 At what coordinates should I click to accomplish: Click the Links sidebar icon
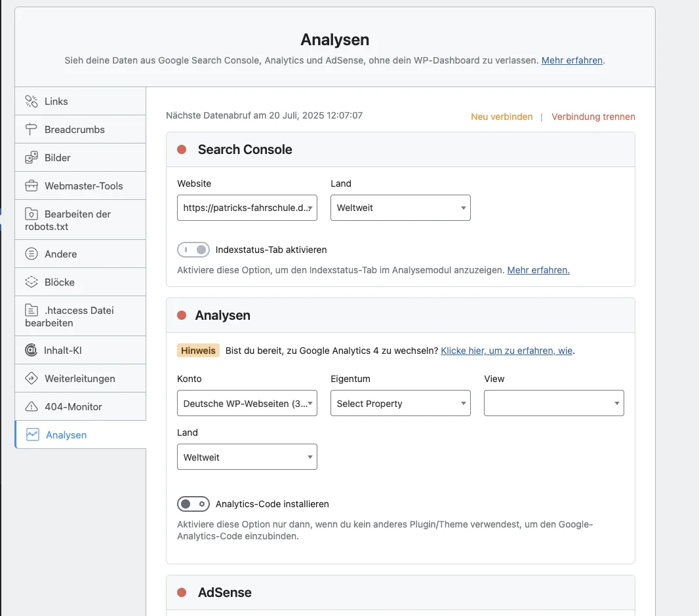(31, 101)
